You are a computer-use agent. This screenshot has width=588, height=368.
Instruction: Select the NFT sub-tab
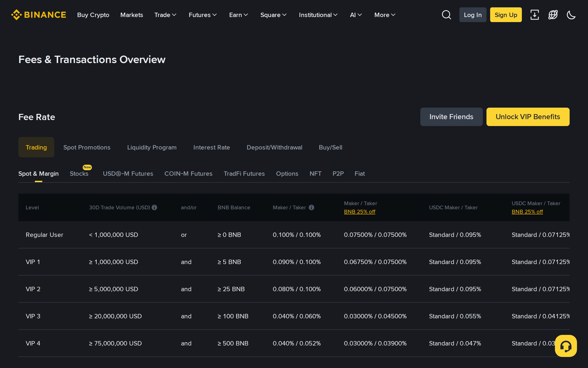point(315,173)
